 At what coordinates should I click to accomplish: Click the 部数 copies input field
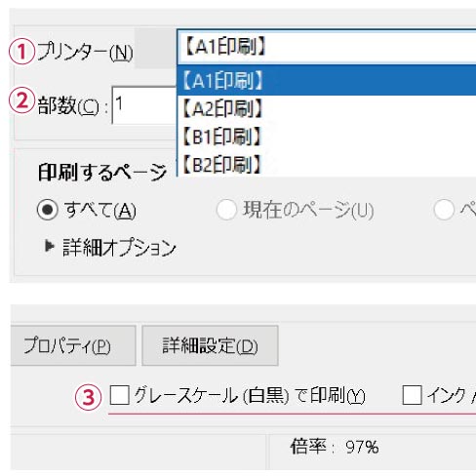pos(144,105)
